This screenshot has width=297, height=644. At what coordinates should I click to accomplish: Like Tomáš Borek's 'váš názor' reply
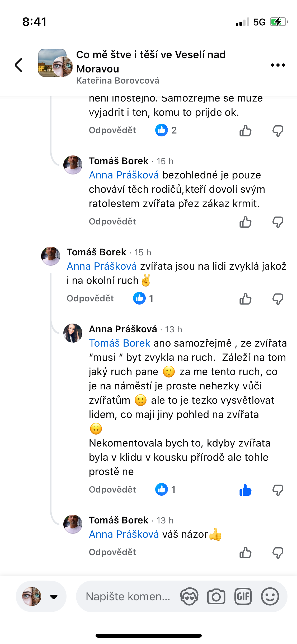(245, 553)
